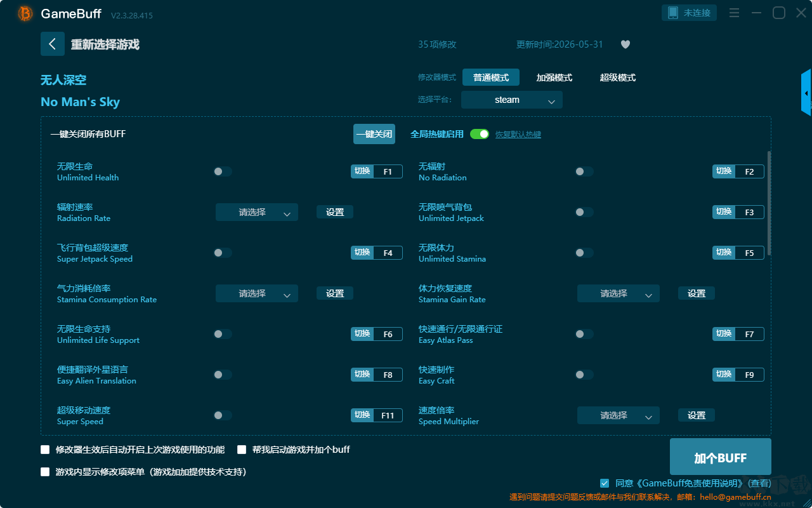
Task: Check 游戏内显示修改项菜单 checkbox
Action: pyautogui.click(x=45, y=472)
